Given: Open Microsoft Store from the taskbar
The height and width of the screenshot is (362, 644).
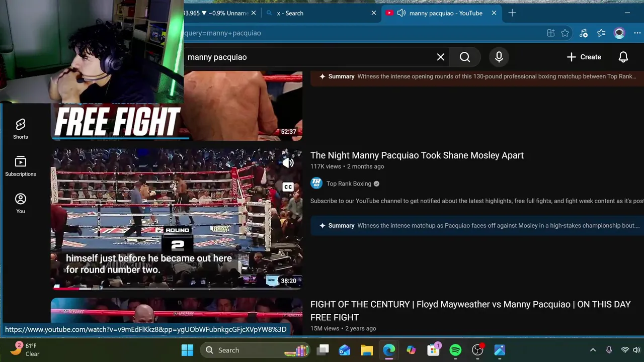Looking at the screenshot, I should pos(433,350).
